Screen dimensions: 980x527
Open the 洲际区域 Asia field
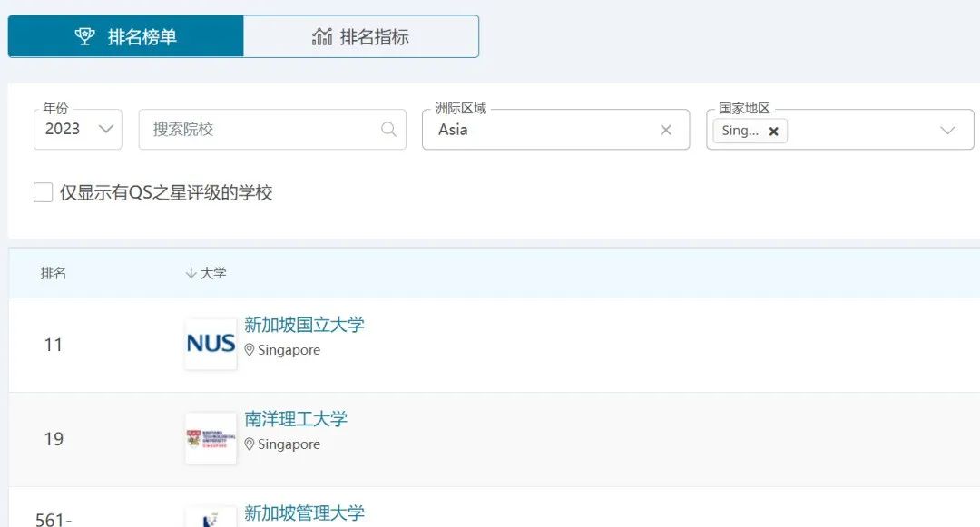(x=555, y=129)
